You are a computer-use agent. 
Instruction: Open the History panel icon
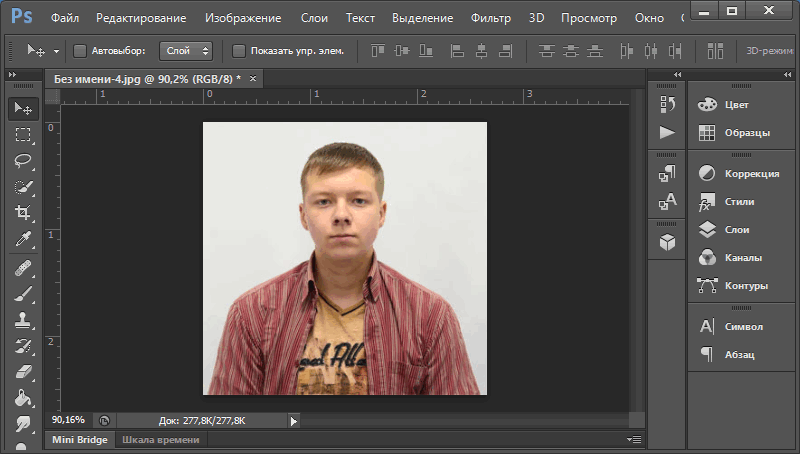point(667,104)
